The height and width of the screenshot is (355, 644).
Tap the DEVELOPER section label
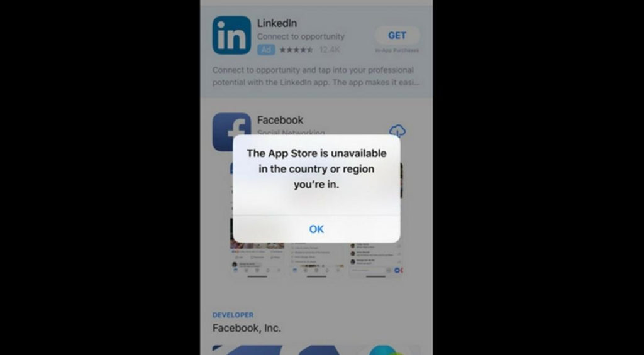(233, 315)
